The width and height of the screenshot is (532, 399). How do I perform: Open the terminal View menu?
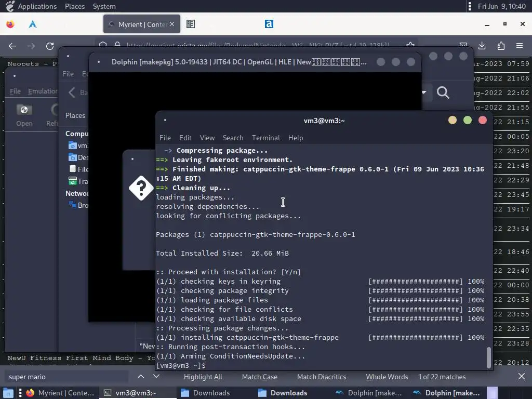207,138
